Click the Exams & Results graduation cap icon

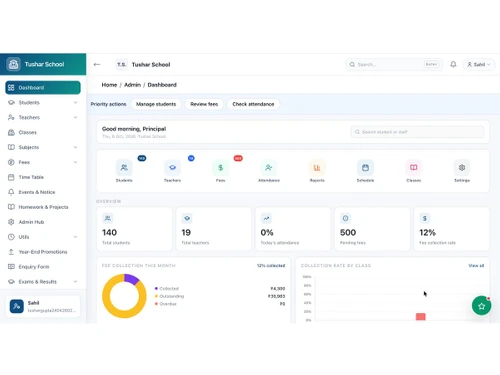(11, 282)
